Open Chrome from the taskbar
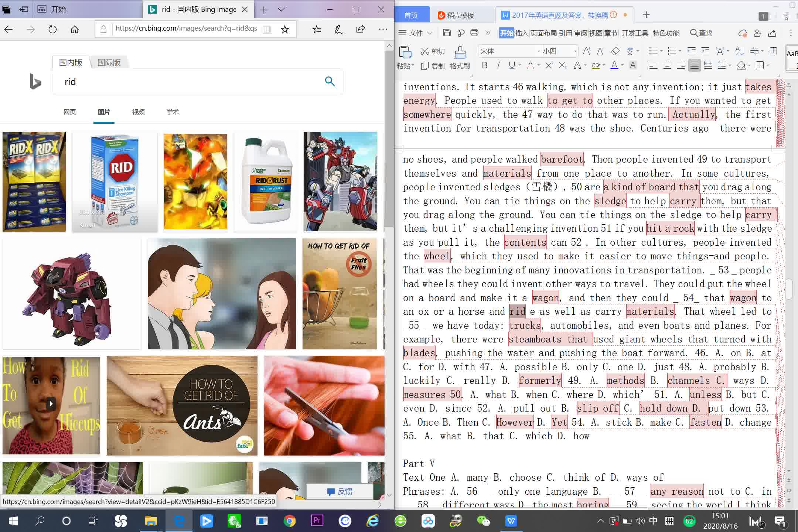The height and width of the screenshot is (532, 798). pyautogui.click(x=290, y=521)
